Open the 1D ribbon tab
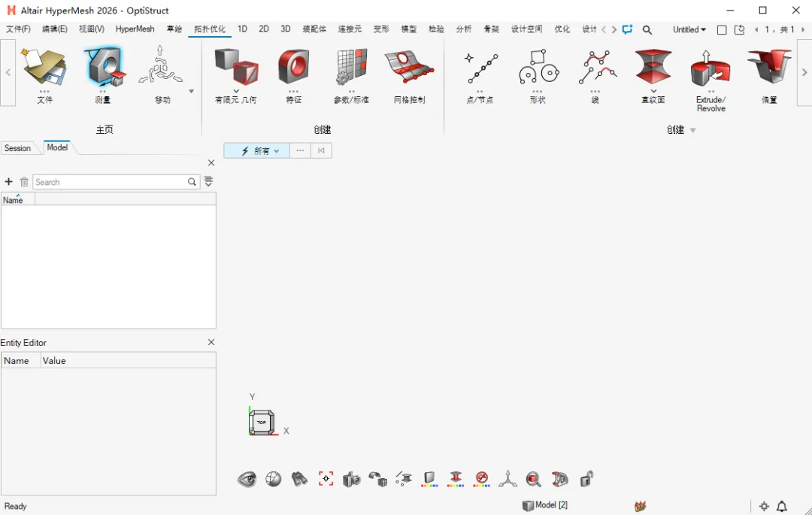 242,29
